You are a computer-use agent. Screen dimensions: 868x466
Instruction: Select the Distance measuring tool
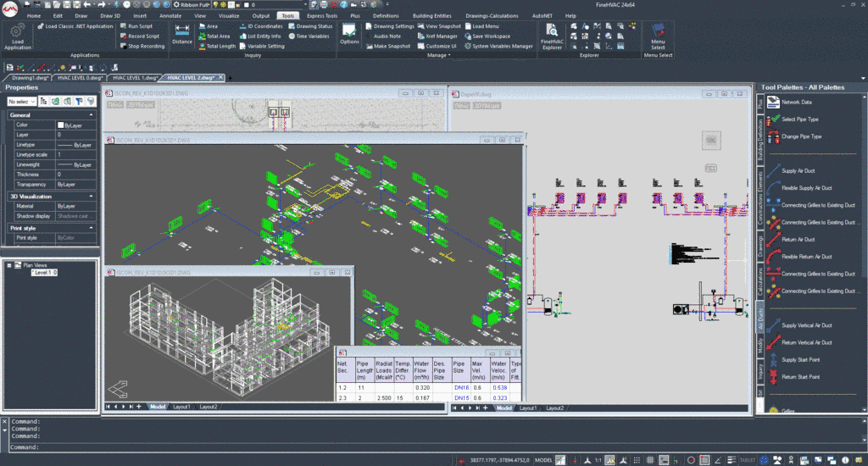pyautogui.click(x=182, y=35)
